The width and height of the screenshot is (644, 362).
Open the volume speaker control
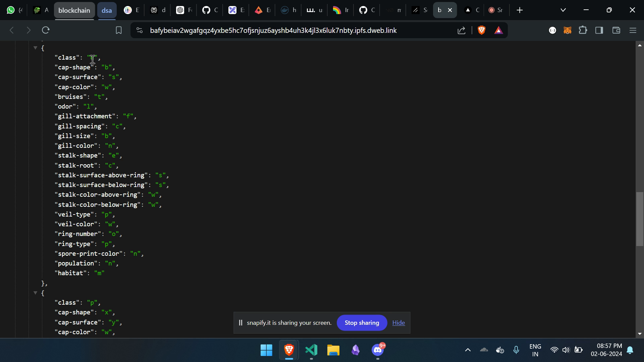(566, 350)
